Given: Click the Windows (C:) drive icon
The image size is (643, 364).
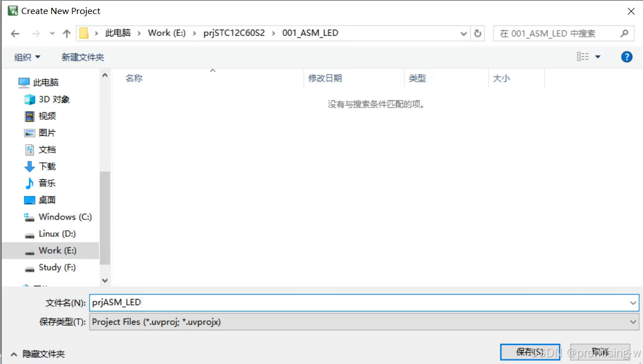Looking at the screenshot, I should [x=29, y=217].
